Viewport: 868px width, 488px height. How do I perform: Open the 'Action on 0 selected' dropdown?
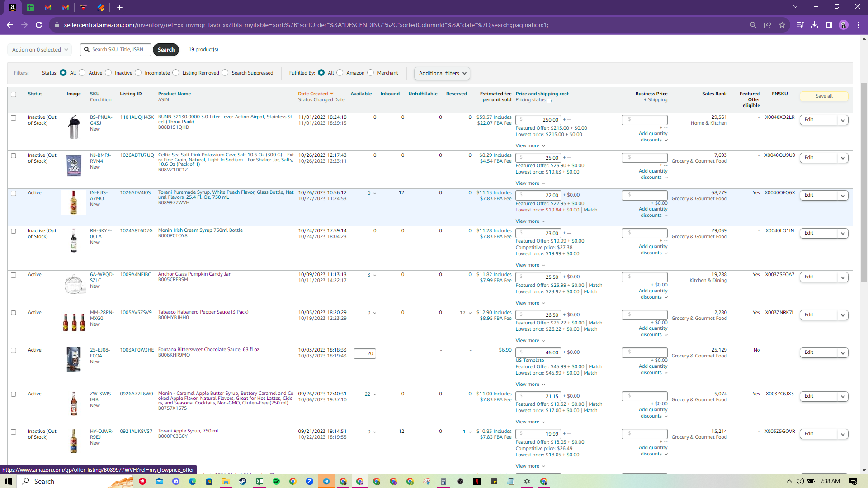tap(40, 50)
